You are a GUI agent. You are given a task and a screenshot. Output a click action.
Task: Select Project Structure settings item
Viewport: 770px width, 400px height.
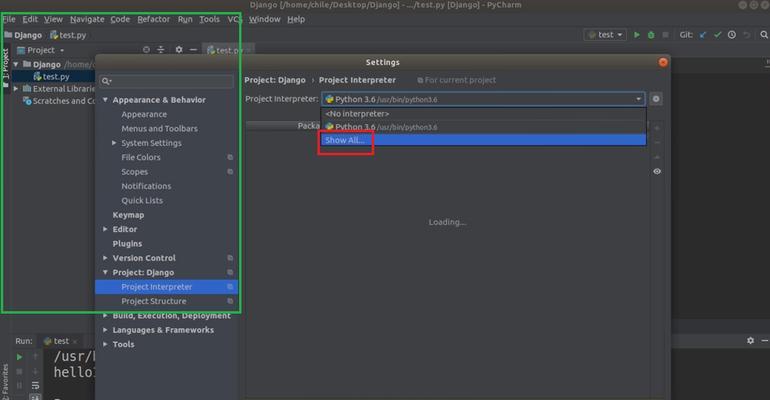[154, 301]
